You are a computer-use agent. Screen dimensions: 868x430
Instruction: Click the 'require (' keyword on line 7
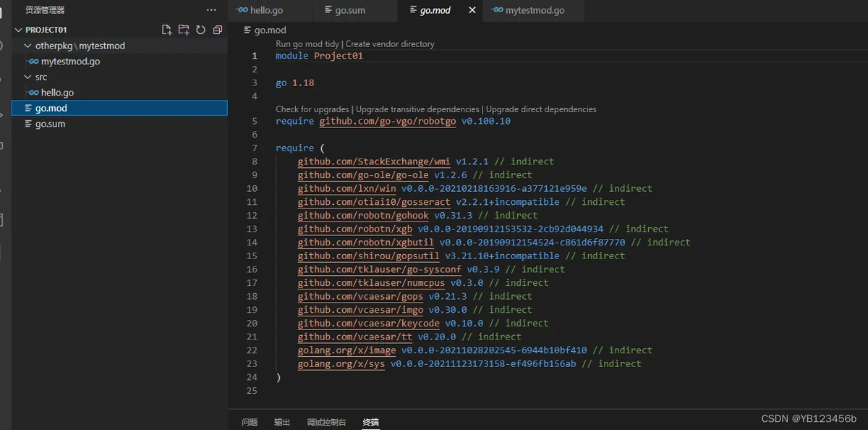(x=300, y=148)
